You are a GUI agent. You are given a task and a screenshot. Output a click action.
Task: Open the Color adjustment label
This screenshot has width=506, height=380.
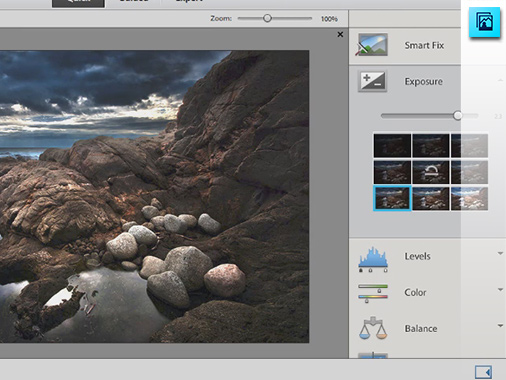tap(415, 292)
